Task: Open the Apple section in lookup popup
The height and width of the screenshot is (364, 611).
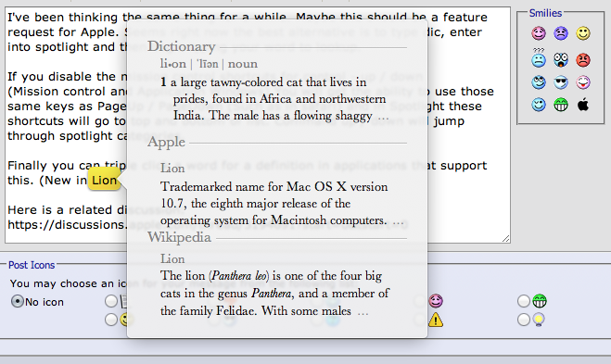Action: click(166, 142)
